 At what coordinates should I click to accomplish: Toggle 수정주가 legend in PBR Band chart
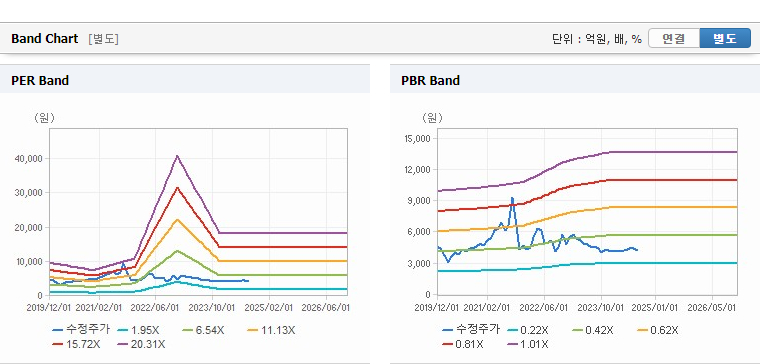click(x=471, y=330)
